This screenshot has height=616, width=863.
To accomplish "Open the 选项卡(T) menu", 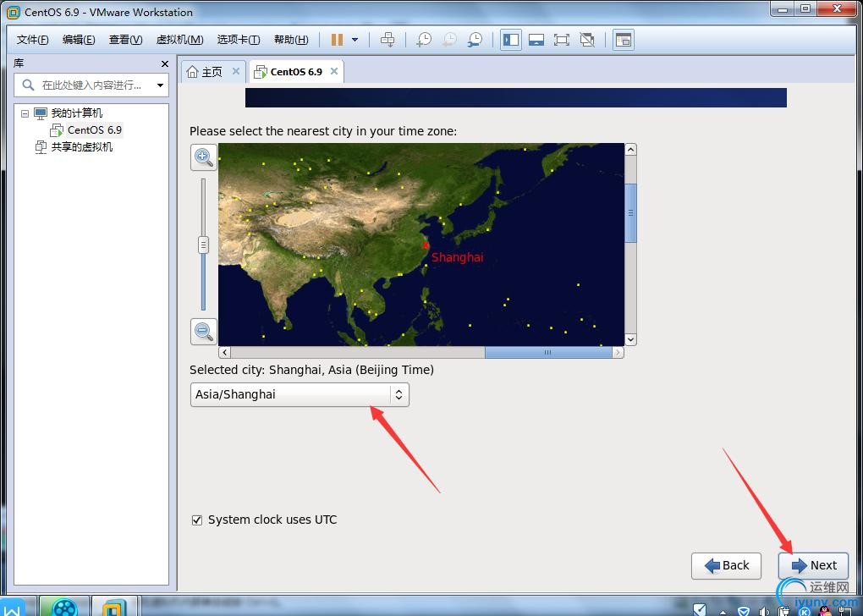I will coord(239,40).
